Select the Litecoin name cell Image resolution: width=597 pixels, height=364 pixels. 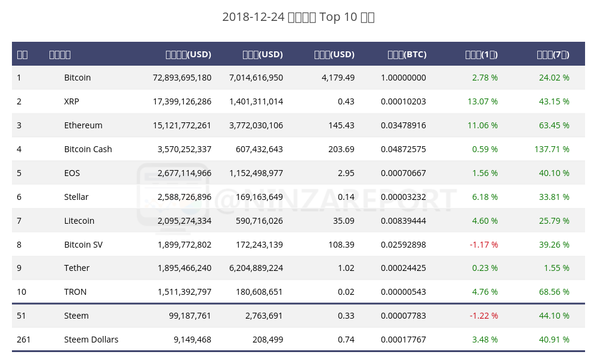[x=79, y=221]
